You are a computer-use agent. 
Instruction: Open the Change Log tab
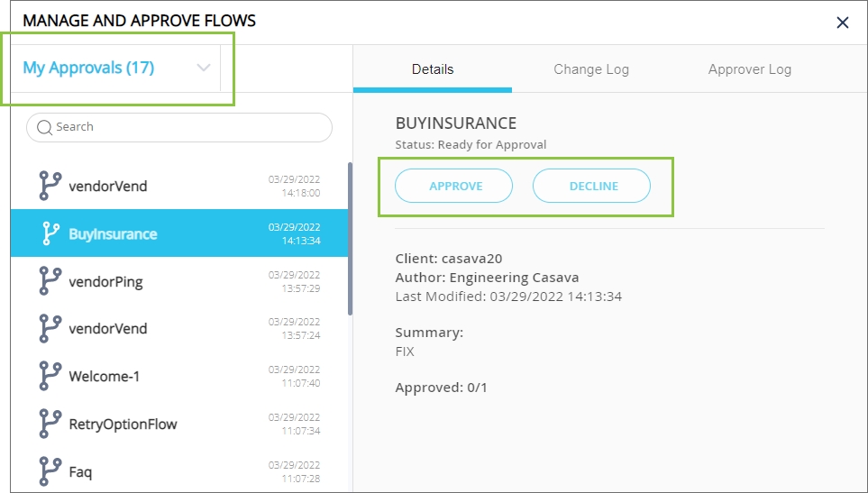pyautogui.click(x=590, y=69)
